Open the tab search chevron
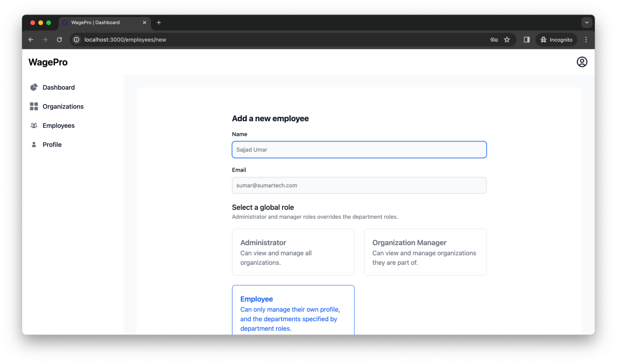Viewport: 617px width, 364px height. [587, 22]
